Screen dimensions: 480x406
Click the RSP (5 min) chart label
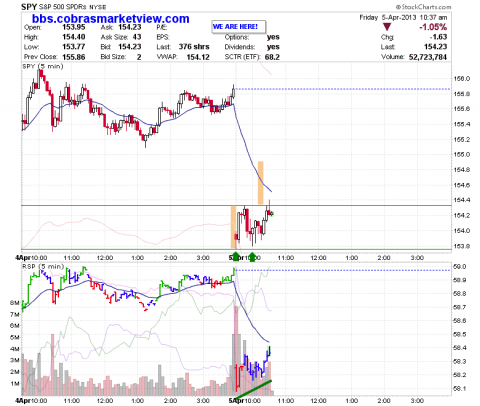(x=43, y=266)
